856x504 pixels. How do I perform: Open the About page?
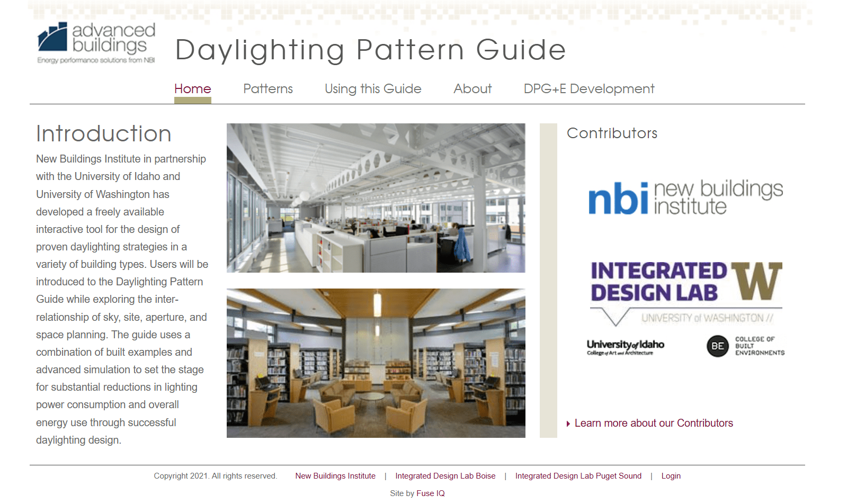(472, 89)
